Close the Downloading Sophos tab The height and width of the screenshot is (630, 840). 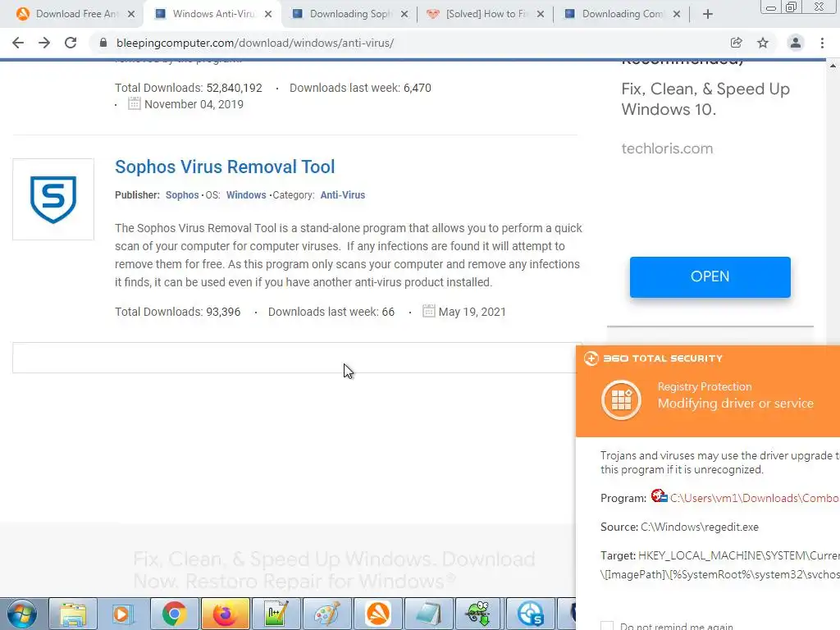tap(404, 14)
